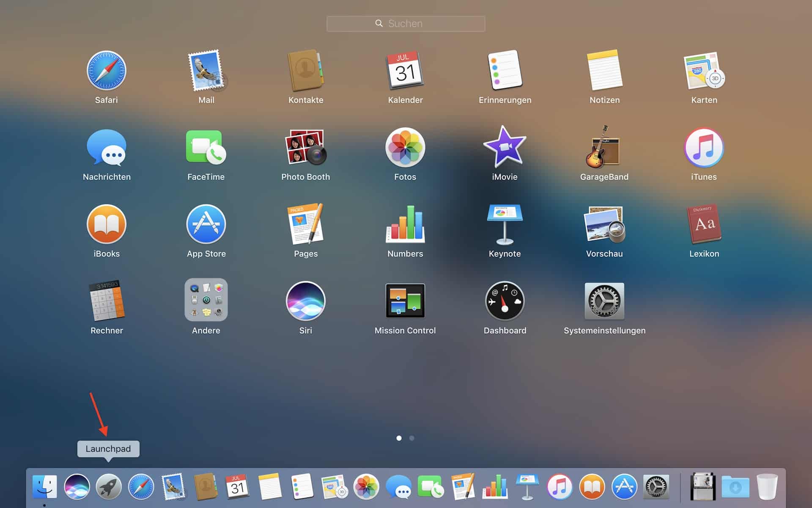Open Photo Booth in Launchpad
The image size is (812, 508).
(x=306, y=147)
